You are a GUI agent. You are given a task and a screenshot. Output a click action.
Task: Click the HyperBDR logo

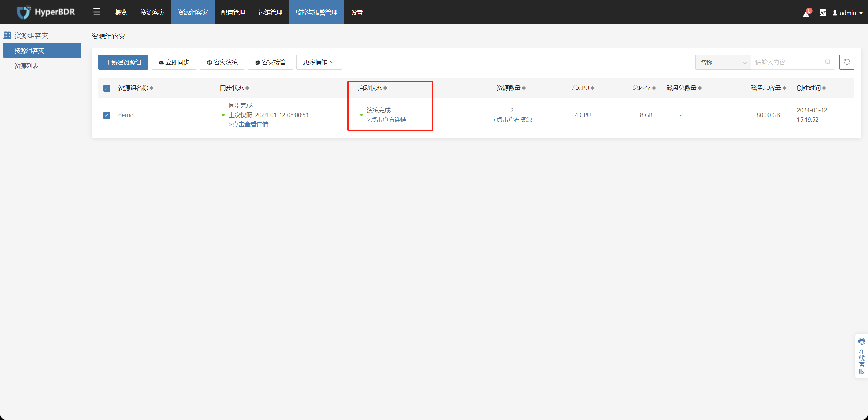(46, 12)
